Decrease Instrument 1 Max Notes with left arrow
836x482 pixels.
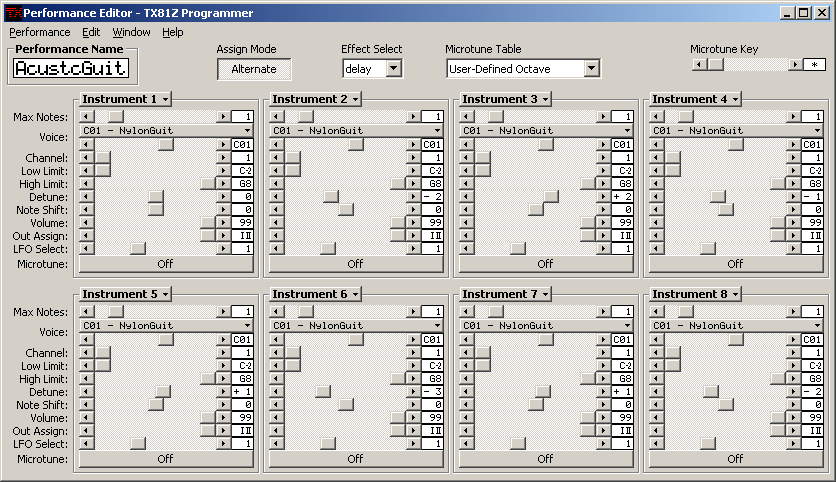click(86, 116)
